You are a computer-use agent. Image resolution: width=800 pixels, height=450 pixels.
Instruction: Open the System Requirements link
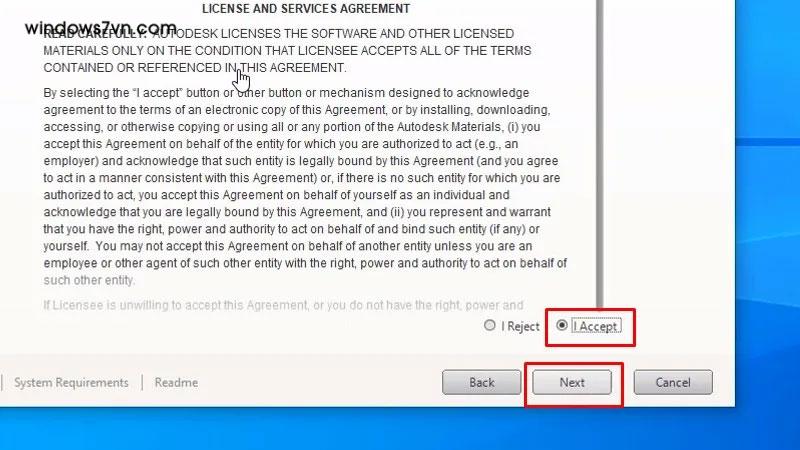(71, 383)
